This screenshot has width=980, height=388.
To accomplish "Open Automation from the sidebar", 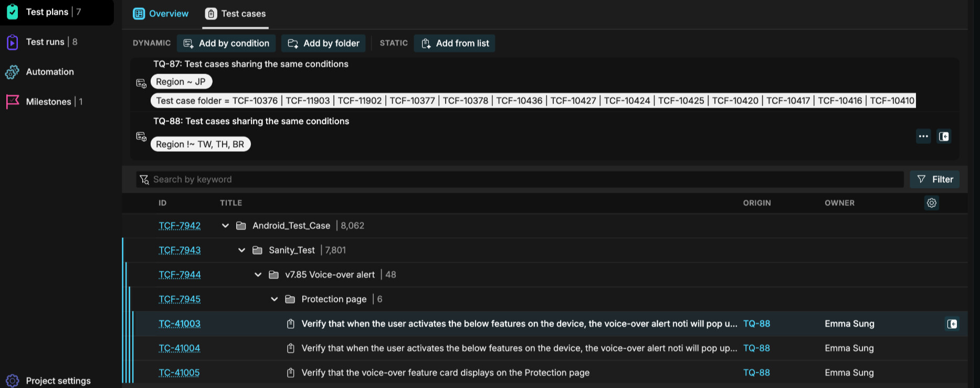I will [49, 72].
